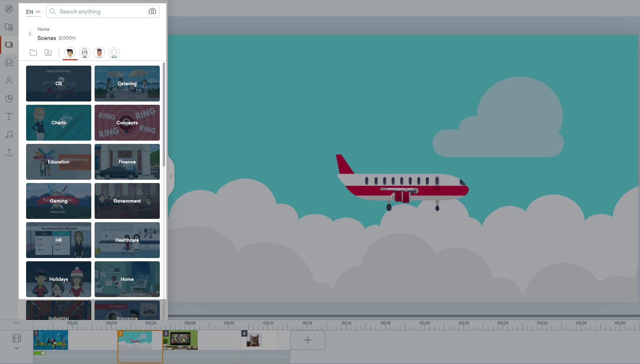This screenshot has width=640, height=364.
Task: Open the EN language dropdown
Action: click(x=33, y=12)
